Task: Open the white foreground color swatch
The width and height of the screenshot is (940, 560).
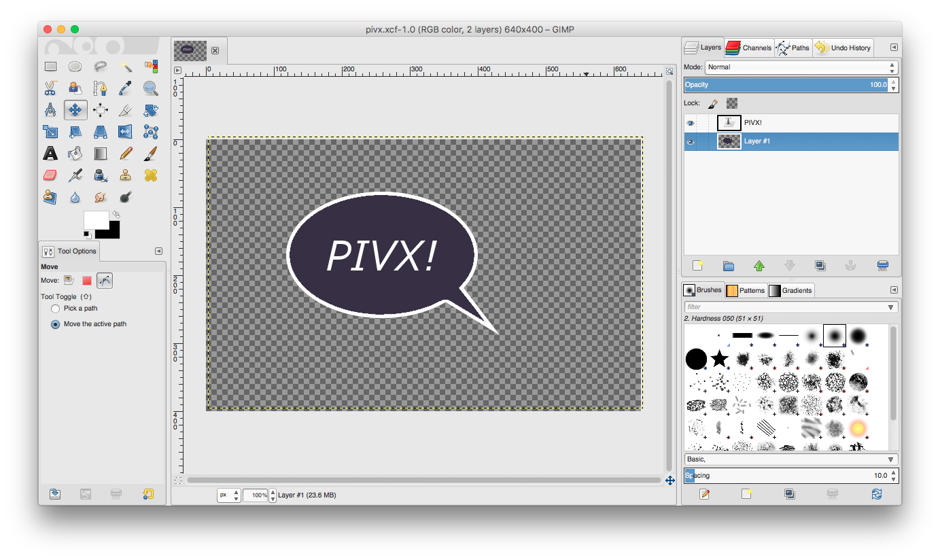Action: (96, 220)
